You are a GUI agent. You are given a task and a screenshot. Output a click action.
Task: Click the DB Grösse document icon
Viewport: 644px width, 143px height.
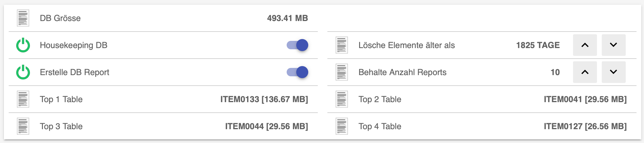(23, 18)
